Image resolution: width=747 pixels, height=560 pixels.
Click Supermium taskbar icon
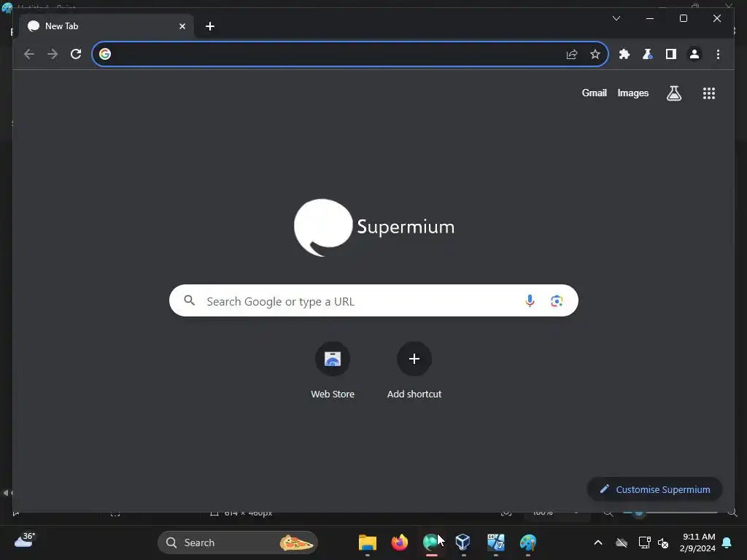[432, 542]
